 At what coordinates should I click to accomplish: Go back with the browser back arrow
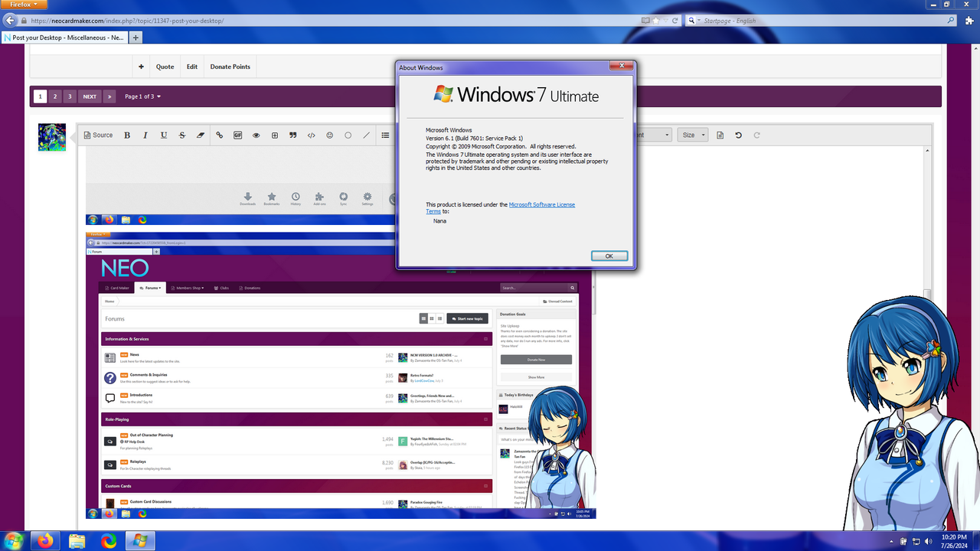(x=10, y=21)
